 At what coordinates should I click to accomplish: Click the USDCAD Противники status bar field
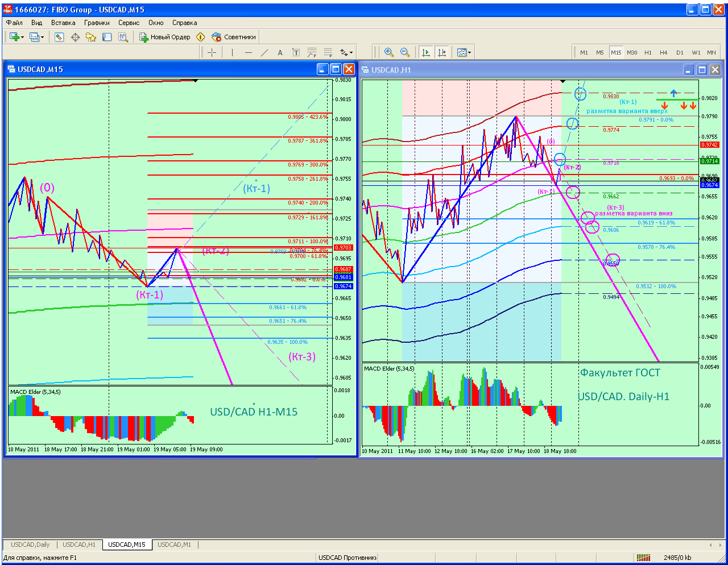pyautogui.click(x=347, y=558)
